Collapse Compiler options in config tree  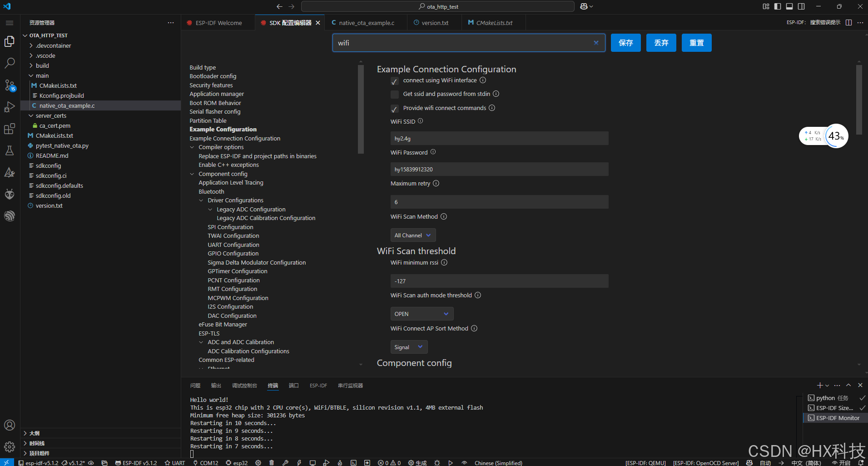click(x=192, y=147)
